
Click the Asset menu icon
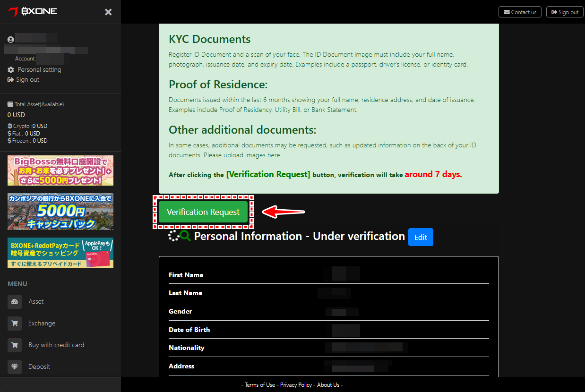[x=15, y=302]
